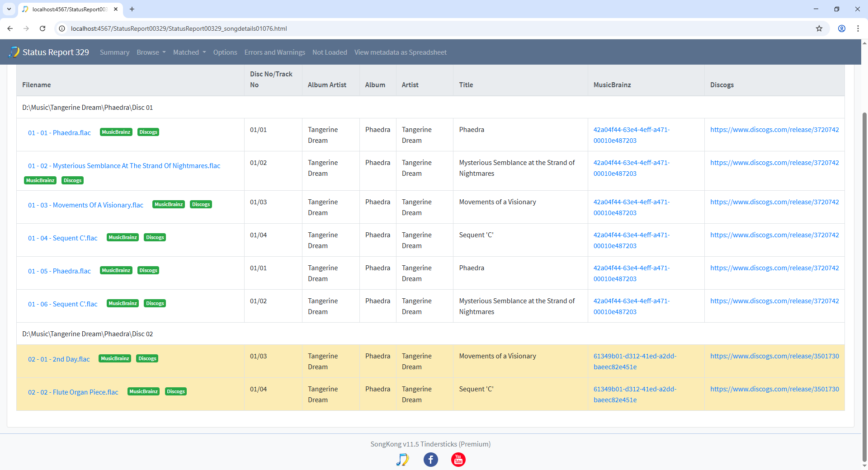Open the Summary page
The image size is (868, 470).
[114, 52]
